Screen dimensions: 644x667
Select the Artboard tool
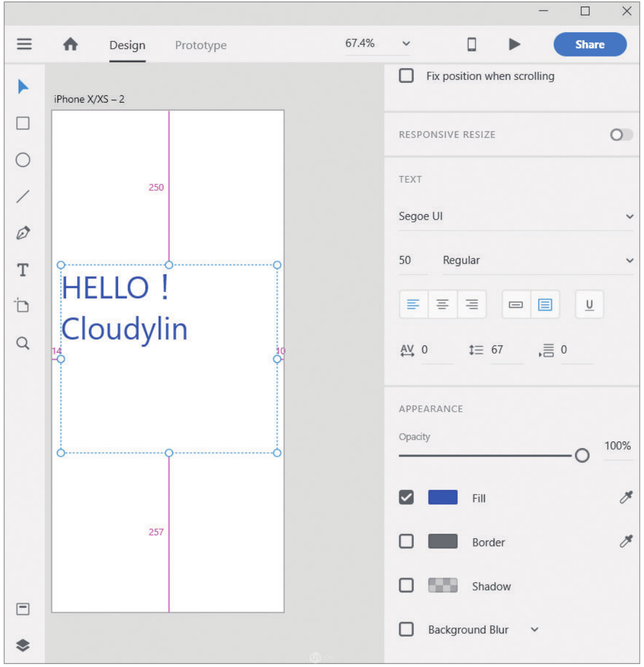tap(23, 306)
